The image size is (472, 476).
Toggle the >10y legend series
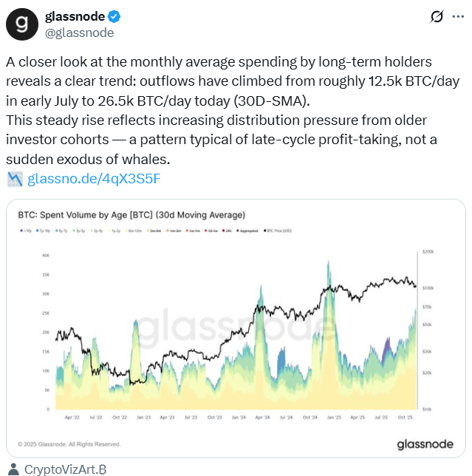tap(24, 231)
